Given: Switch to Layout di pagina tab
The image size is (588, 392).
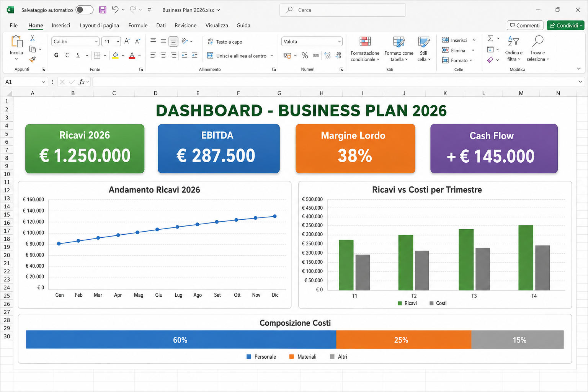Looking at the screenshot, I should click(x=100, y=25).
